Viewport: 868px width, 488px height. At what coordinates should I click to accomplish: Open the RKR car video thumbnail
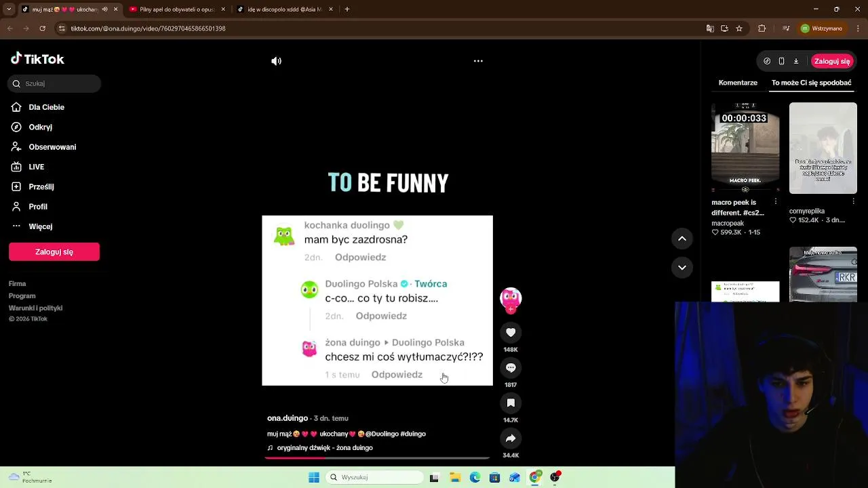pos(823,274)
